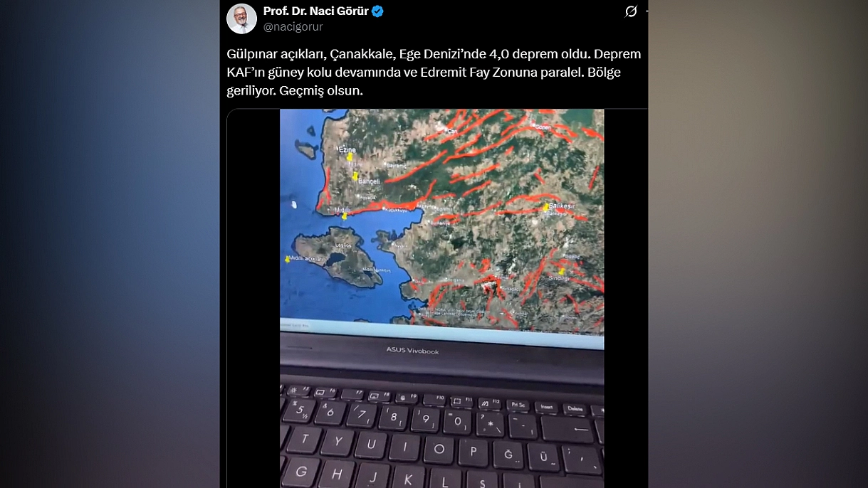Click Naci Görür's profile avatar
This screenshot has height=488, width=868.
click(x=241, y=18)
